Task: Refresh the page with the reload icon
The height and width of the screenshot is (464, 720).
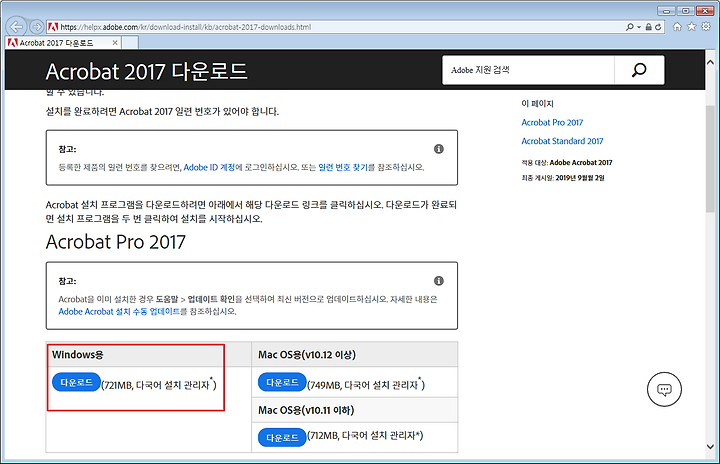Action: [658, 27]
